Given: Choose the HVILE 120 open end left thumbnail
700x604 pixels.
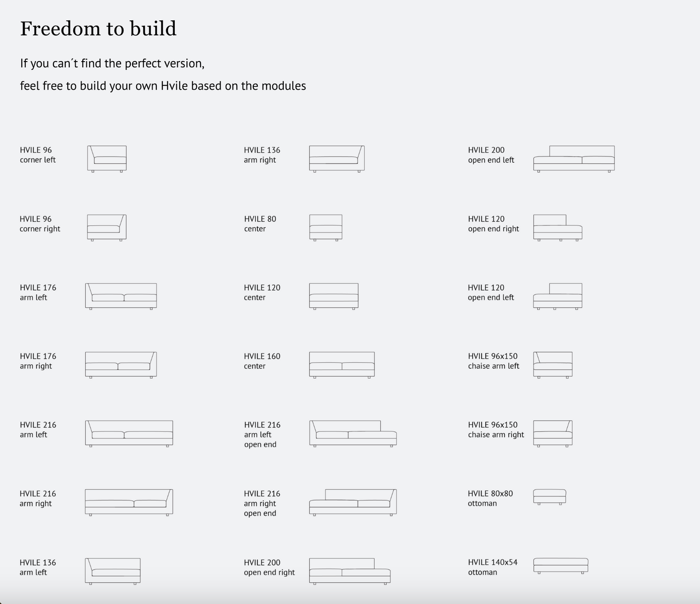Looking at the screenshot, I should [x=558, y=296].
